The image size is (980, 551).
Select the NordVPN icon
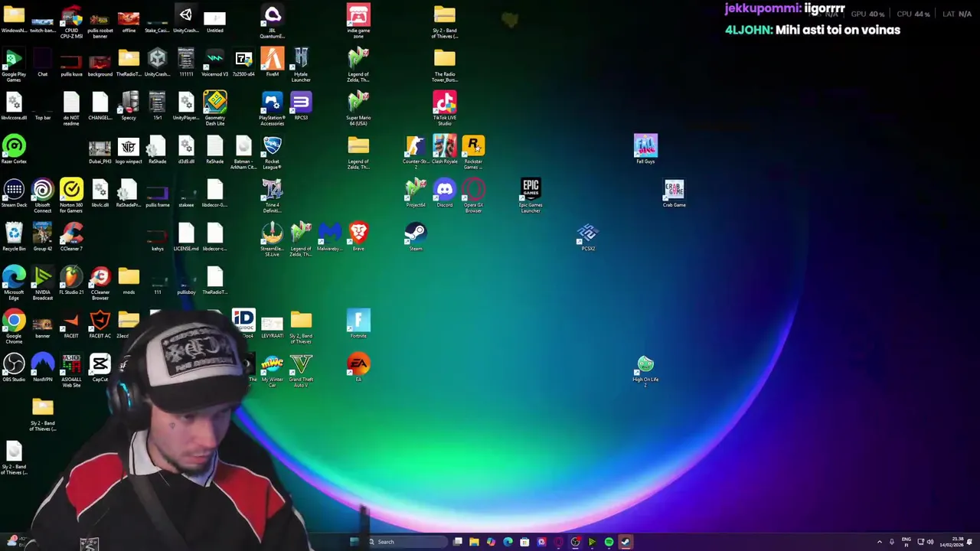click(x=43, y=367)
